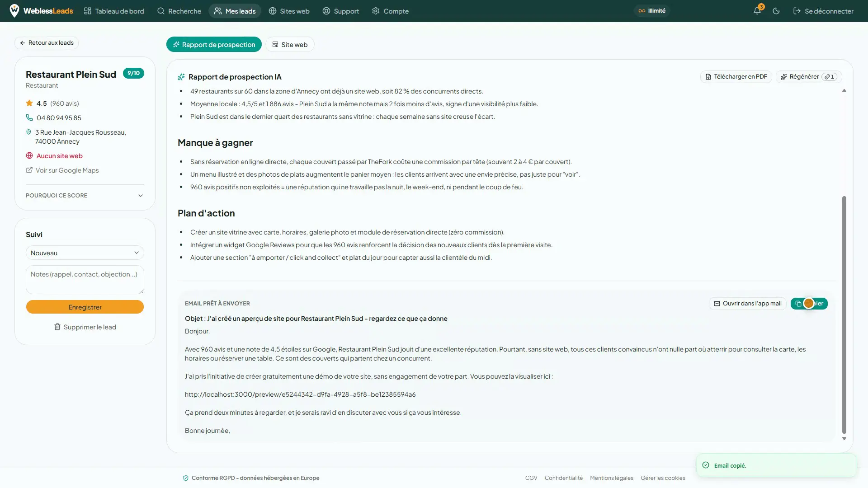Open Sites web section
The height and width of the screenshot is (488, 868).
point(289,11)
